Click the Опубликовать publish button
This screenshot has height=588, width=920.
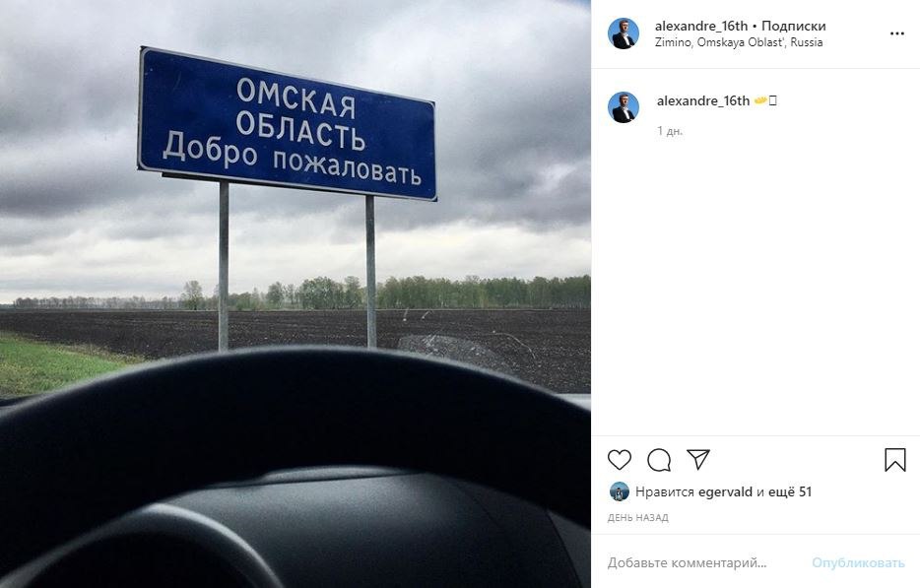pos(858,562)
